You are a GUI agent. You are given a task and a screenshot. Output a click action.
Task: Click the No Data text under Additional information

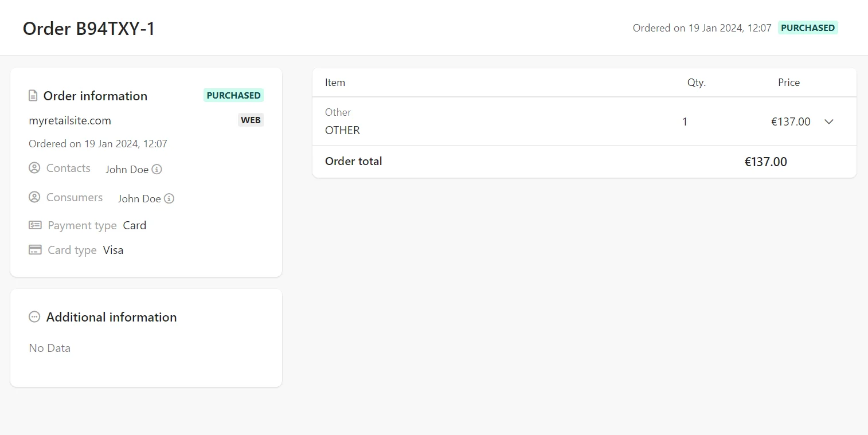coord(49,348)
